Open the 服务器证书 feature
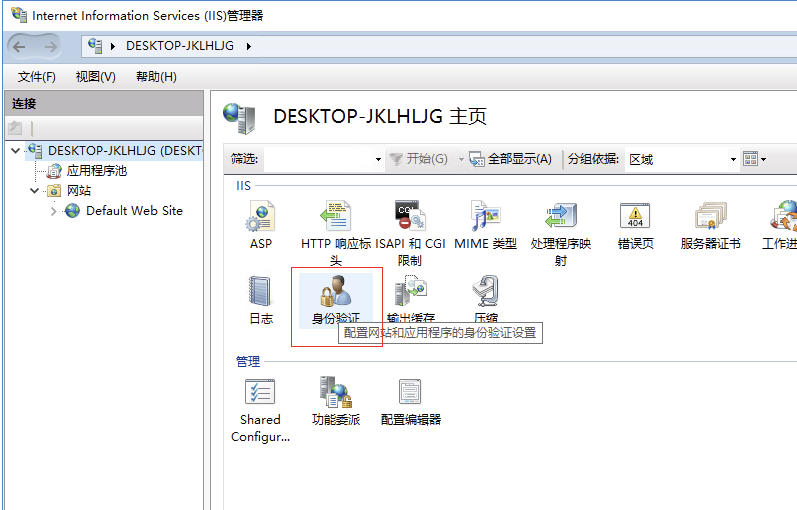 pyautogui.click(x=711, y=224)
